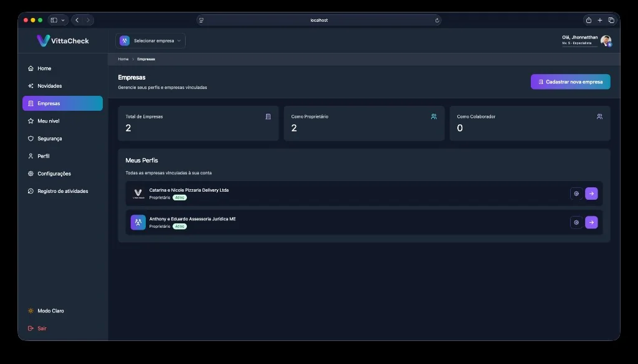The image size is (638, 364).
Task: Click the Meus Perfis heading
Action: [x=141, y=161]
